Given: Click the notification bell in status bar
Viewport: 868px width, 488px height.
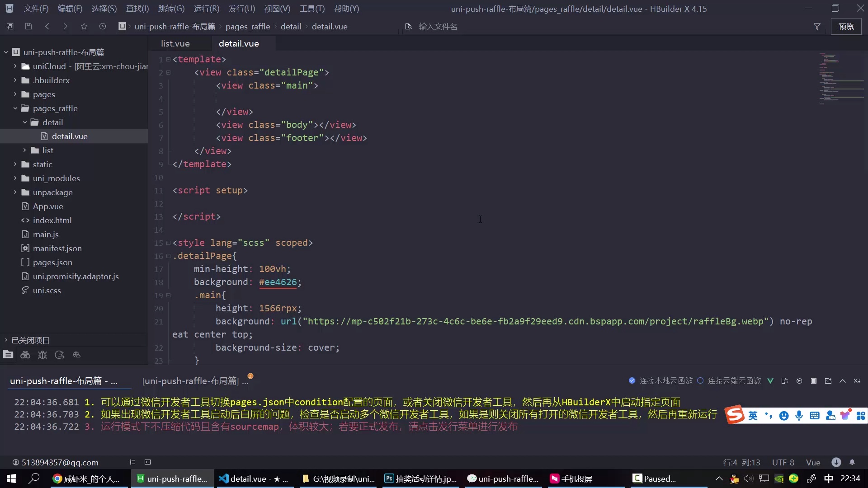Looking at the screenshot, I should pos(852,462).
